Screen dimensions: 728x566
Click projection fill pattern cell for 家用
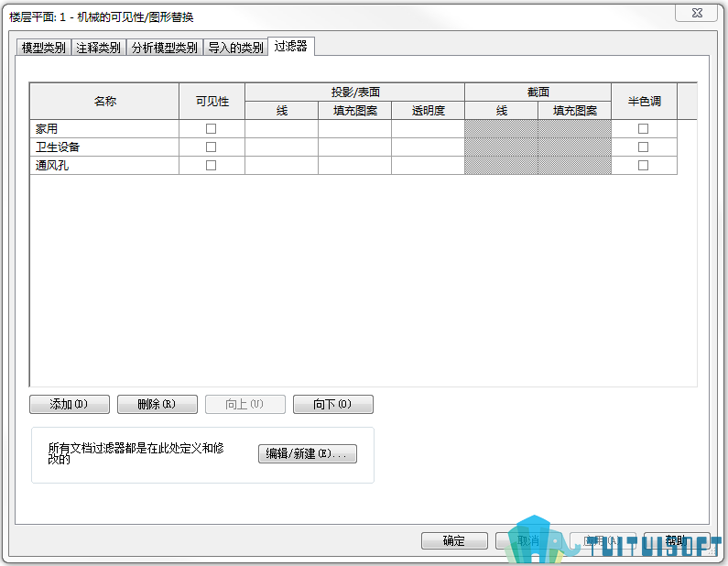pos(355,128)
